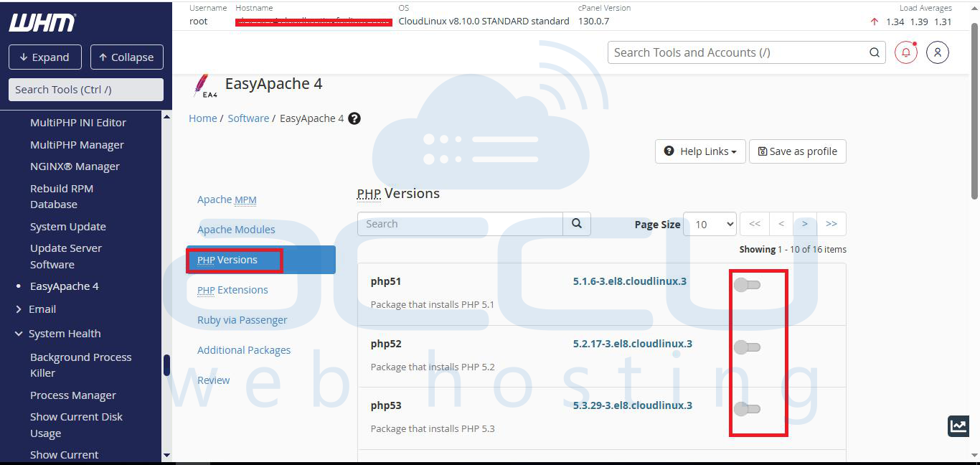980x465 pixels.
Task: Go to last page with double-arrow icon
Action: [831, 224]
